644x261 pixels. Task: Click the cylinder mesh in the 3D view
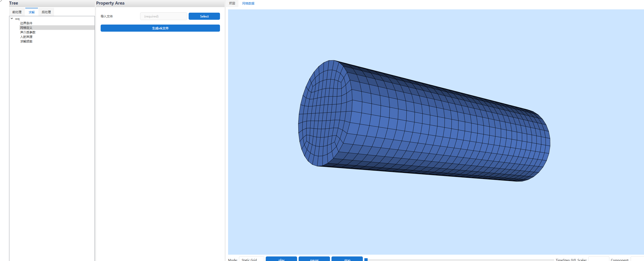(x=424, y=121)
